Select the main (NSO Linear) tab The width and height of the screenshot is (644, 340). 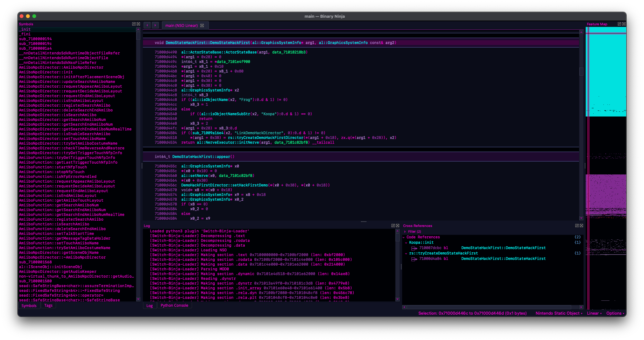pos(182,26)
